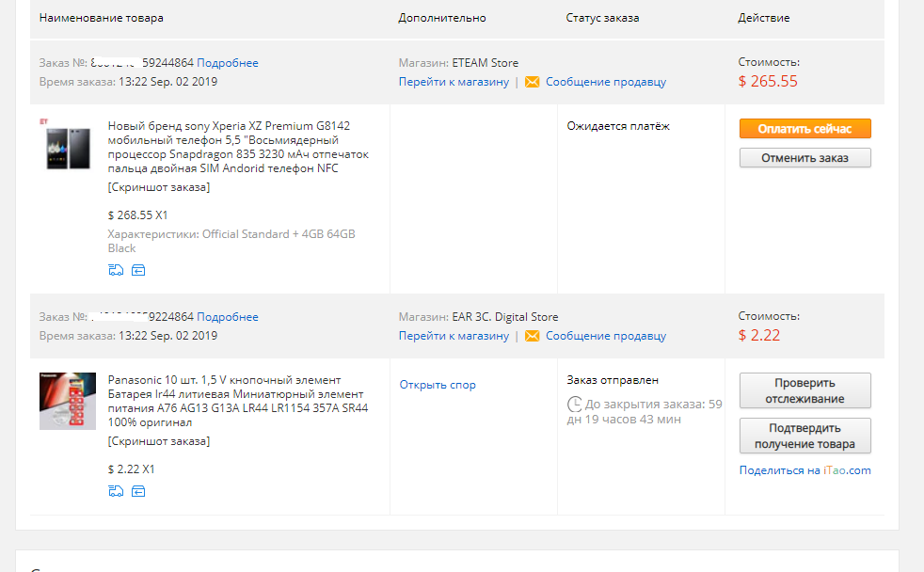The image size is (924, 572).
Task: Click shipping truck icon under Panasonic battery order
Action: click(116, 491)
